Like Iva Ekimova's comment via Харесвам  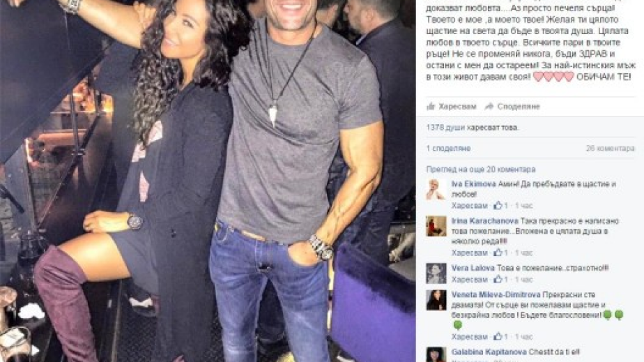(470, 206)
